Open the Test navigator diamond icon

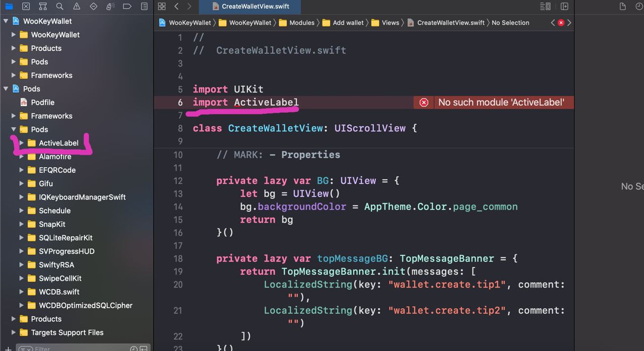tap(94, 7)
